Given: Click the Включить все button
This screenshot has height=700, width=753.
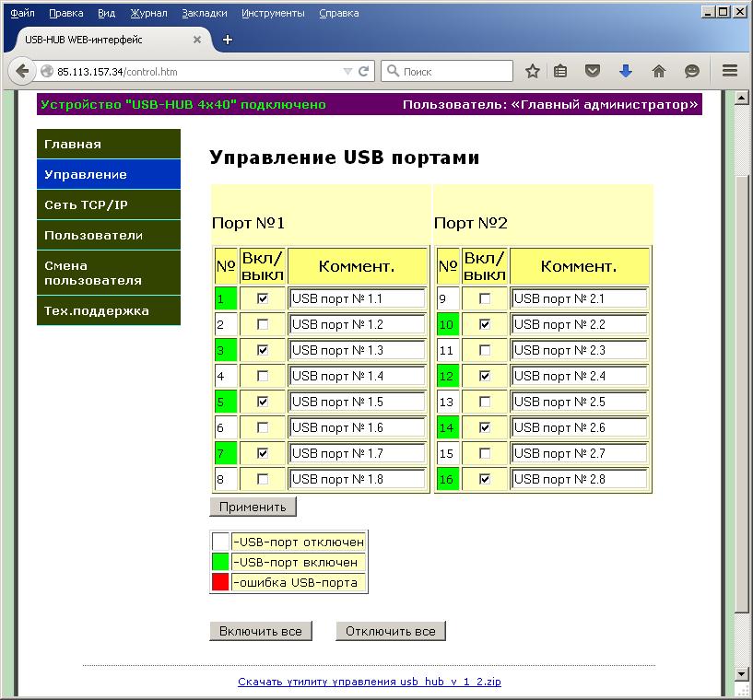Looking at the screenshot, I should [261, 631].
